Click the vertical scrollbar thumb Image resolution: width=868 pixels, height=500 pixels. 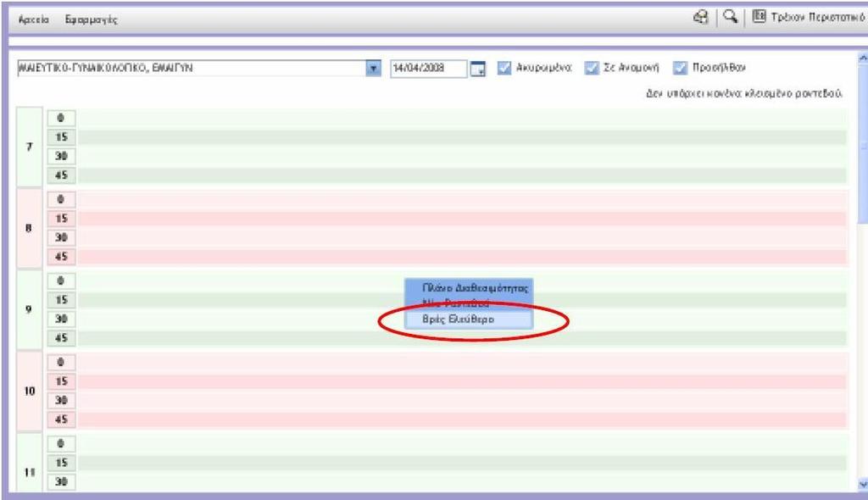(x=862, y=144)
